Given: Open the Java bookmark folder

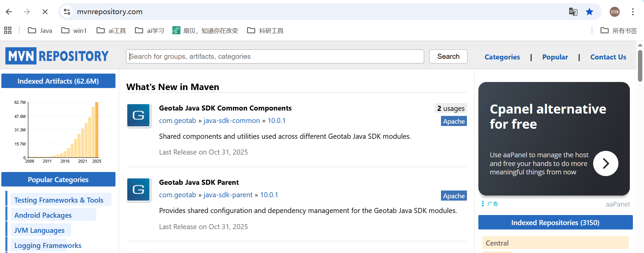Looking at the screenshot, I should tap(40, 31).
